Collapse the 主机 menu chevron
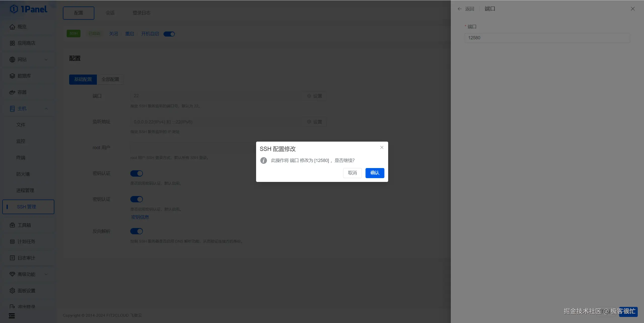The height and width of the screenshot is (323, 644). [46, 109]
